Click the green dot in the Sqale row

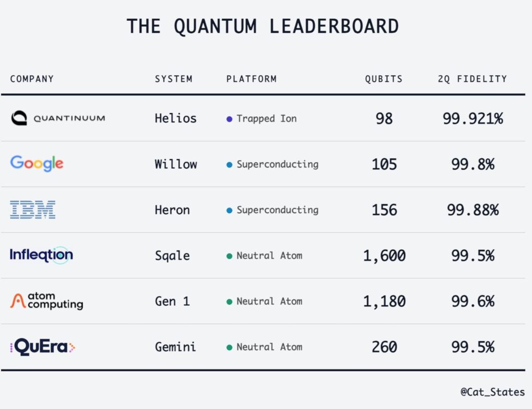(x=229, y=256)
